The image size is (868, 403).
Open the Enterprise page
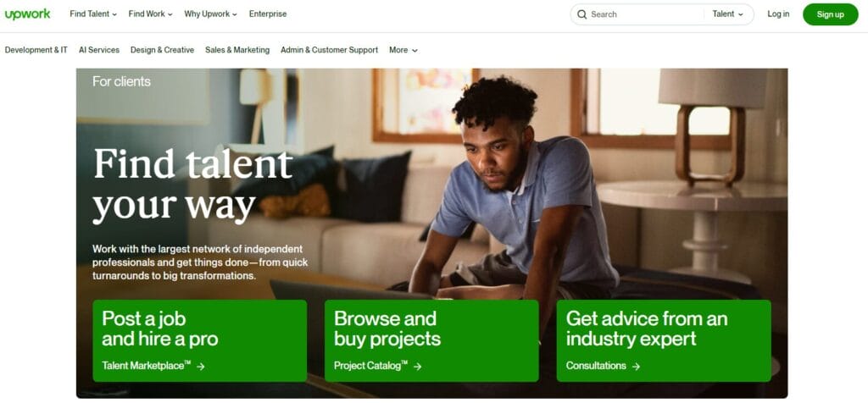click(x=268, y=14)
